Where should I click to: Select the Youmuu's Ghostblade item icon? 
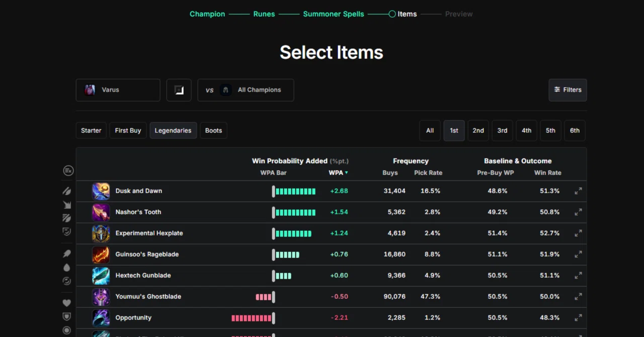click(101, 297)
